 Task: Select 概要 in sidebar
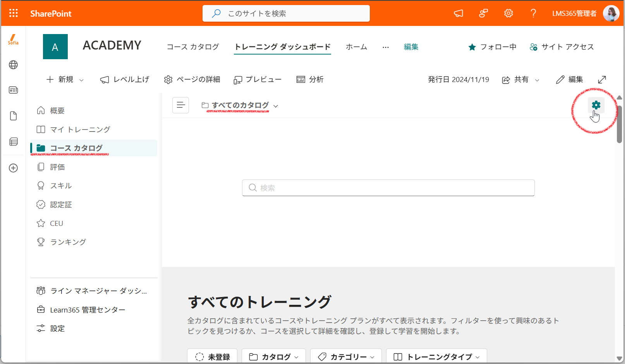[94, 111]
